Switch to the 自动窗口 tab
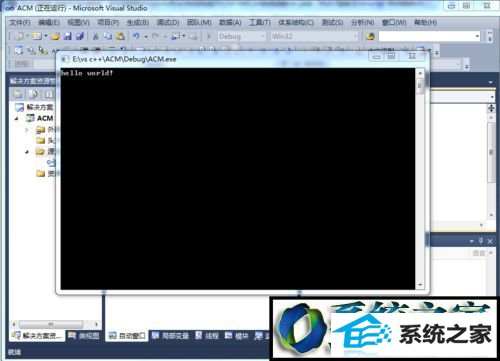 [x=127, y=336]
